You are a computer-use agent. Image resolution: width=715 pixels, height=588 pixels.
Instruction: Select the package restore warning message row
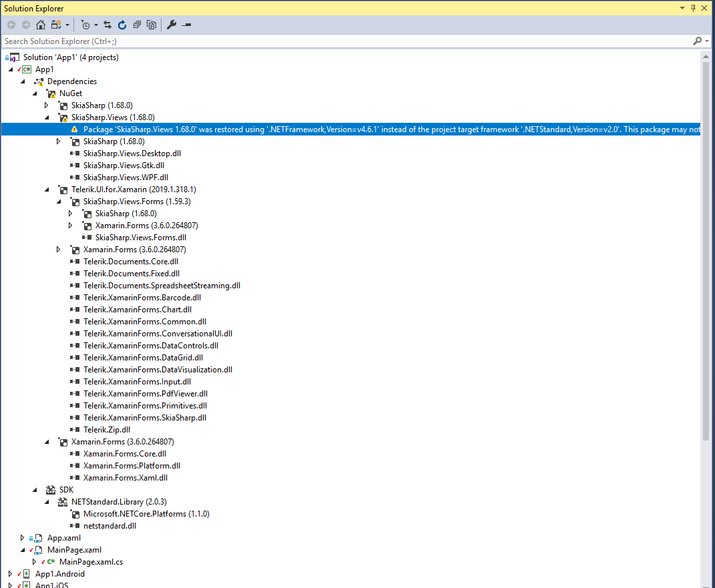click(x=350, y=129)
